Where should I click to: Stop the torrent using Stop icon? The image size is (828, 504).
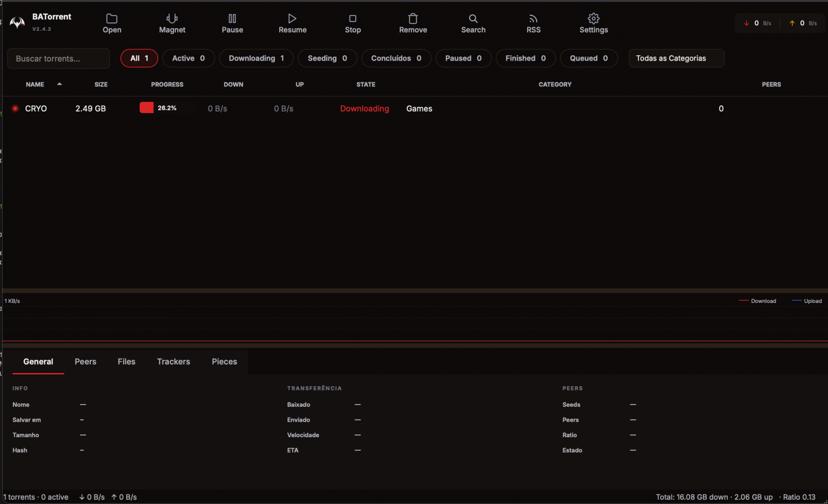tap(353, 19)
